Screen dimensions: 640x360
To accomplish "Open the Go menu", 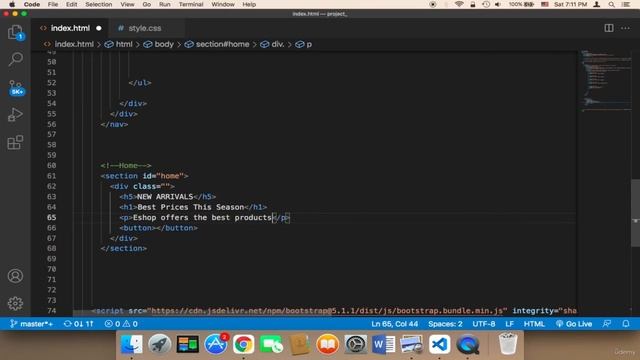I will tap(147, 4).
